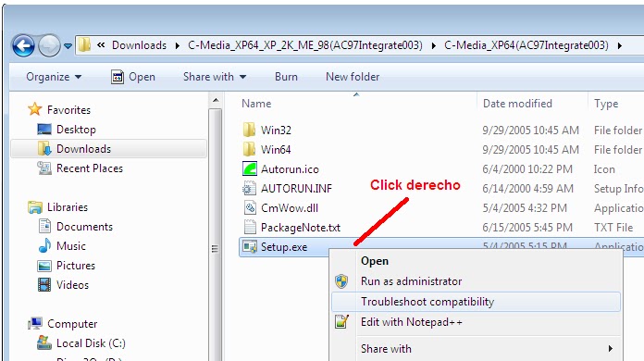Expand the hidden breadcrumb double-chevron
The image size is (644, 361).
click(x=101, y=44)
